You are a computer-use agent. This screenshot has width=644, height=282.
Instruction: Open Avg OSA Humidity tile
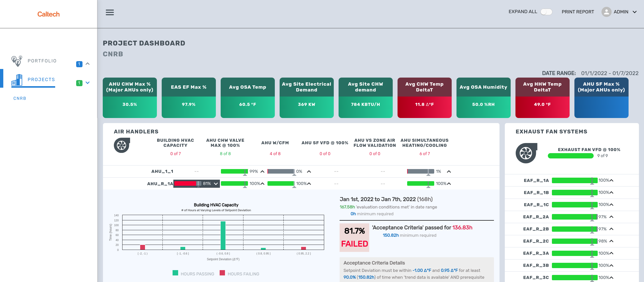(x=484, y=98)
